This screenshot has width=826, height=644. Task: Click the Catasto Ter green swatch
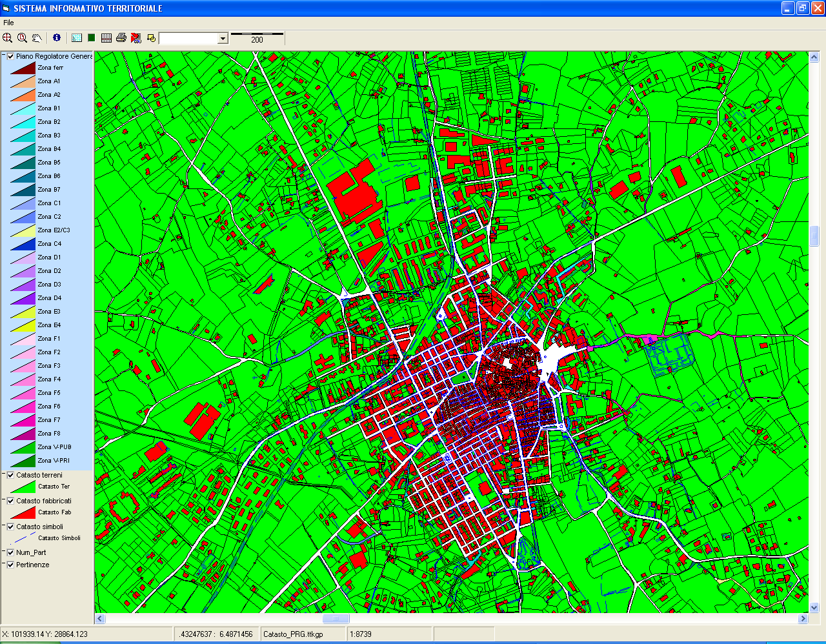23,487
